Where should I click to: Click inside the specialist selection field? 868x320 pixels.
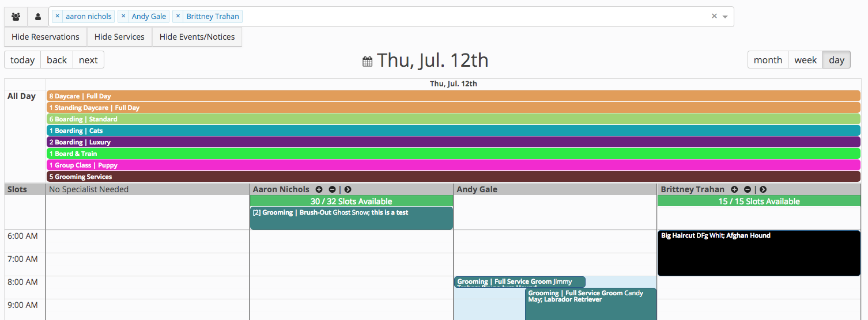pyautogui.click(x=391, y=17)
